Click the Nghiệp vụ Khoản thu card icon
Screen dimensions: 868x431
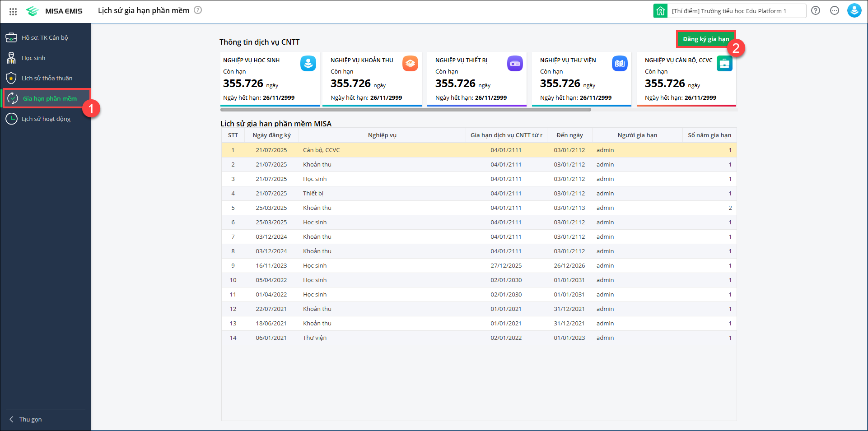[410, 64]
